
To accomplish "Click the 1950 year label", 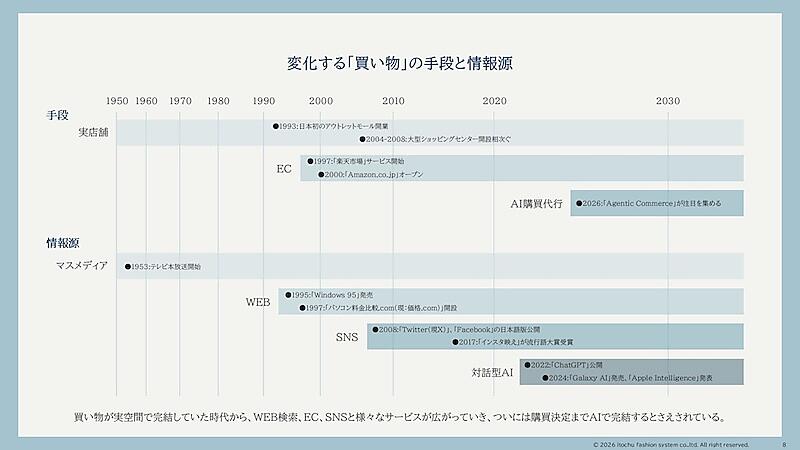I will click(117, 101).
